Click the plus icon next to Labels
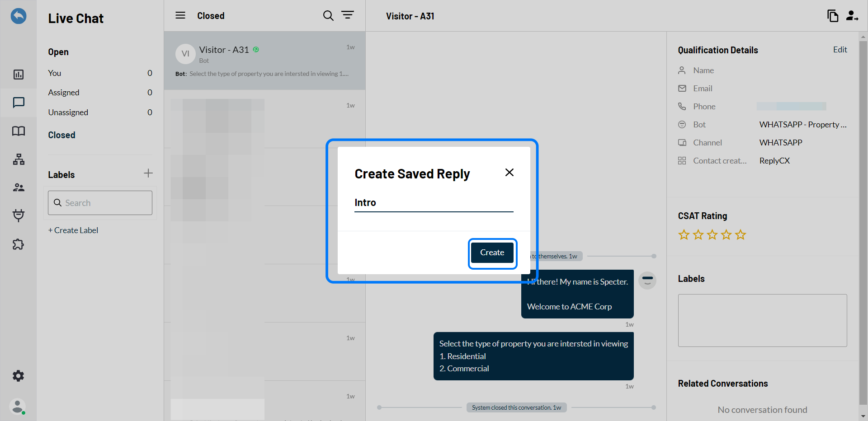868x421 pixels. click(148, 173)
